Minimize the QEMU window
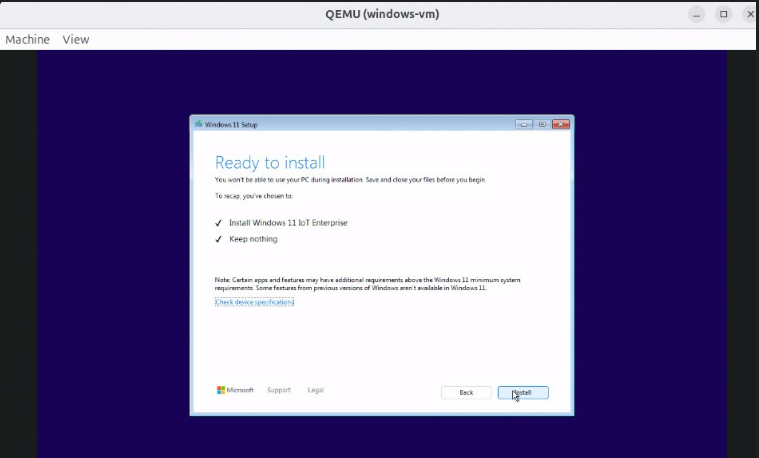This screenshot has height=458, width=759. 697,14
